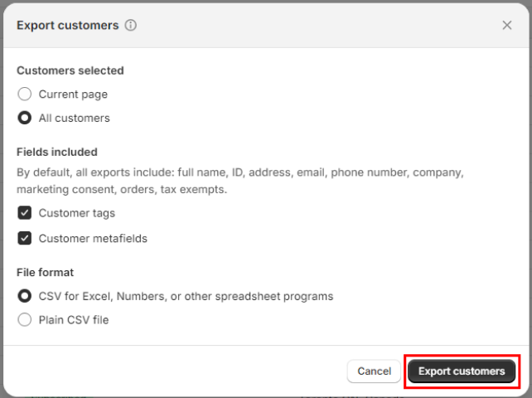Image resolution: width=532 pixels, height=398 pixels.
Task: Select CSV for Excel, Numbers radio option
Action: coord(25,296)
